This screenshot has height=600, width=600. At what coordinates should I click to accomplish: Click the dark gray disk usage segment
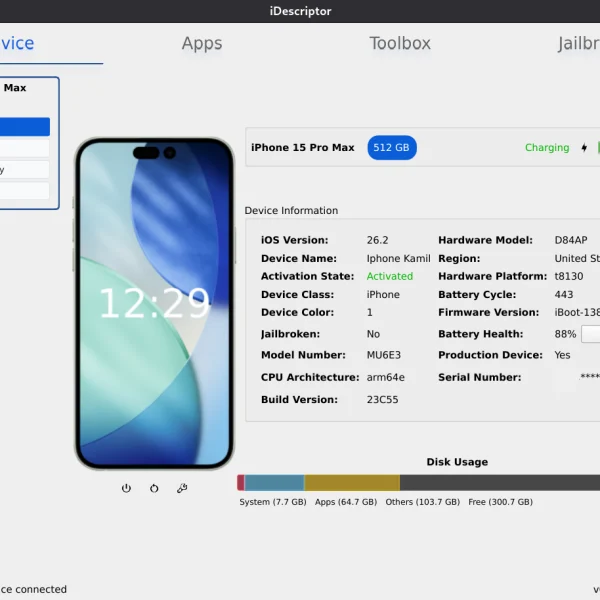tap(500, 483)
